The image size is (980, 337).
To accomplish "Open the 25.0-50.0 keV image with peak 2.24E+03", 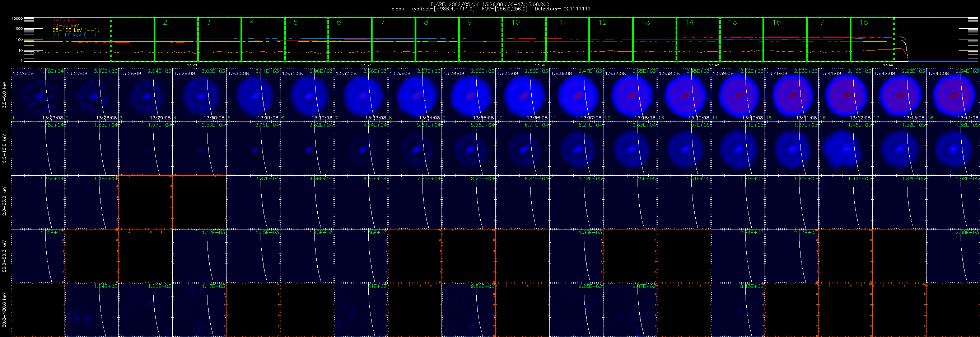I will pos(738,256).
